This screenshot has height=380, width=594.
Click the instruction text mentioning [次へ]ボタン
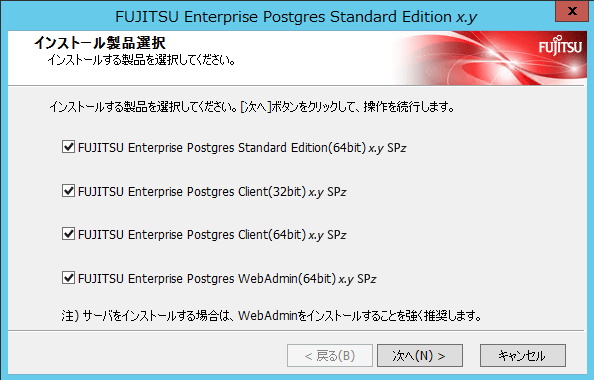(252, 107)
